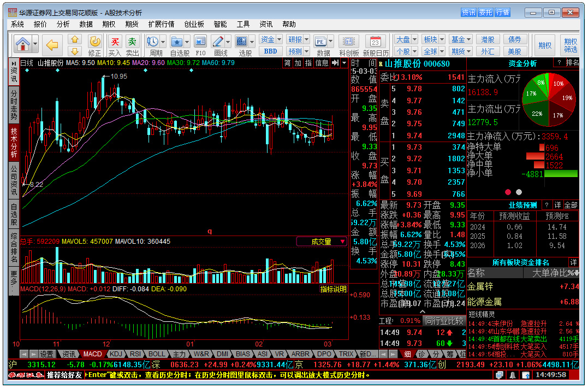Select the 公司资讯 sidebar tab
The width and height of the screenshot is (588, 388).
point(14,180)
